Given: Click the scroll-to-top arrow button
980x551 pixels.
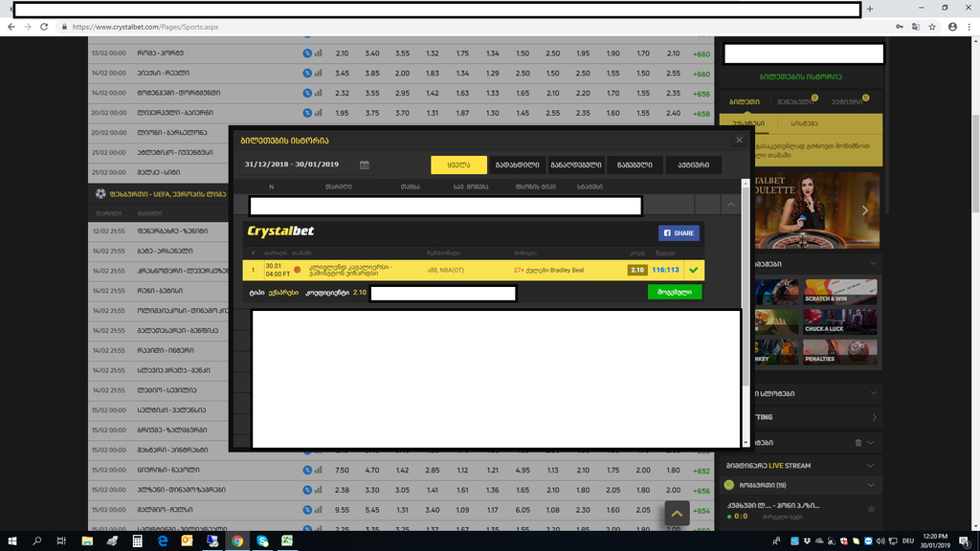Looking at the screenshot, I should coord(677,514).
